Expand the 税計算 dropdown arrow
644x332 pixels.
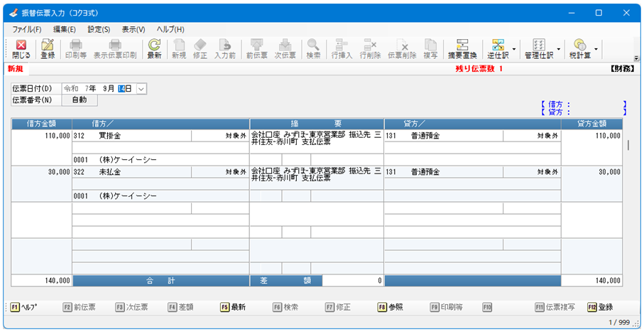[x=595, y=50]
